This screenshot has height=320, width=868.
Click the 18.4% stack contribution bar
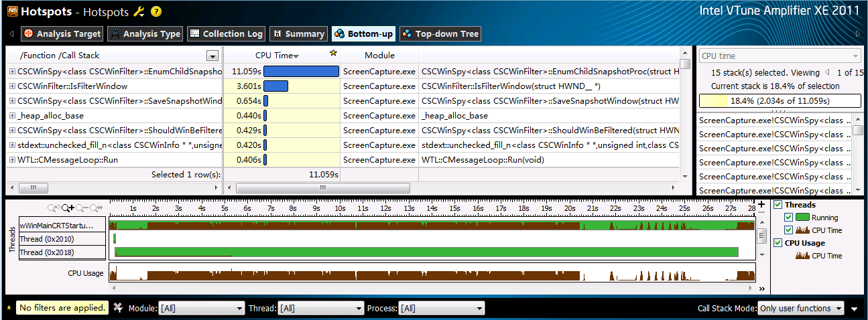point(780,101)
